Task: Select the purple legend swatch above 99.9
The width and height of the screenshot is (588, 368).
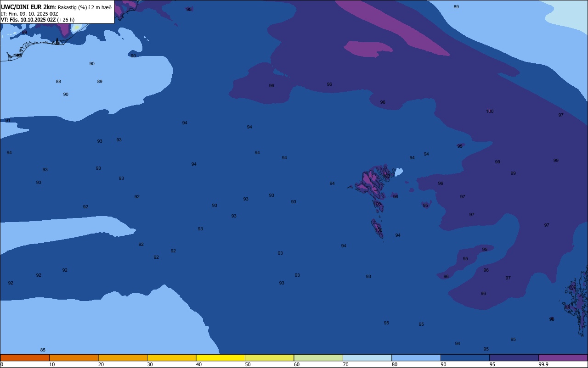Action: coord(563,357)
